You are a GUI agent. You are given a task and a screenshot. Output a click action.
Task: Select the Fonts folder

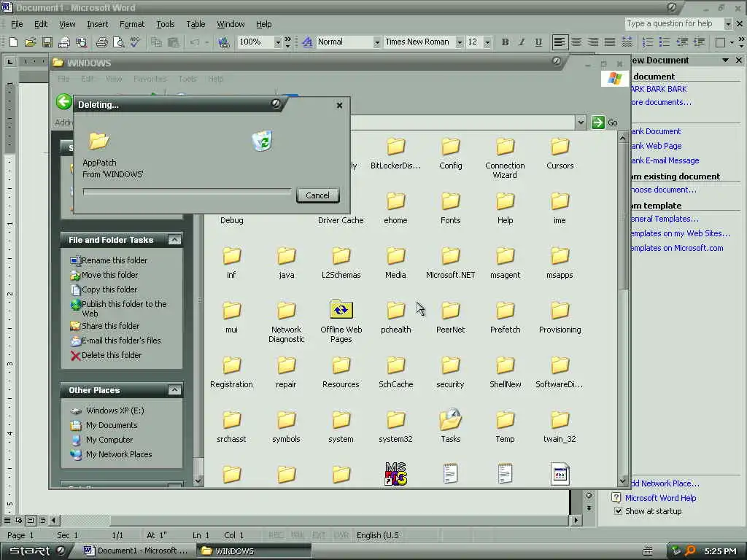tap(450, 208)
